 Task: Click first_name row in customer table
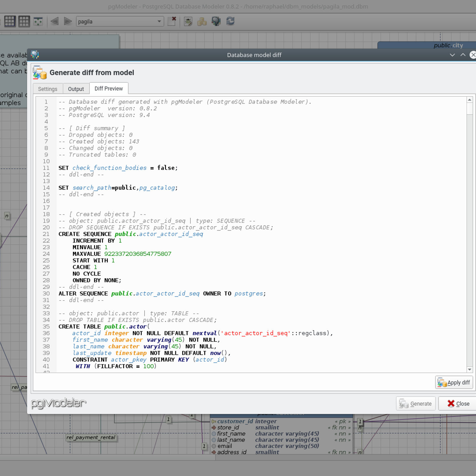pos(281,434)
